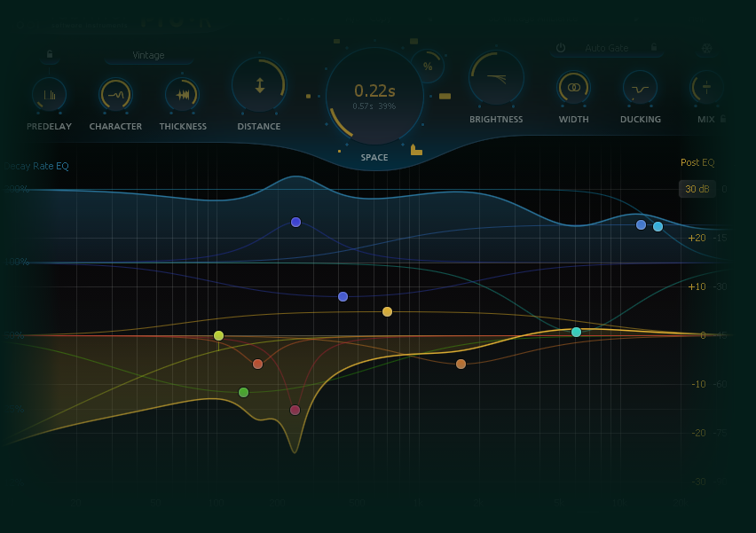Select the yellow-green Post EQ band node
This screenshot has width=756, height=533.
click(x=218, y=335)
